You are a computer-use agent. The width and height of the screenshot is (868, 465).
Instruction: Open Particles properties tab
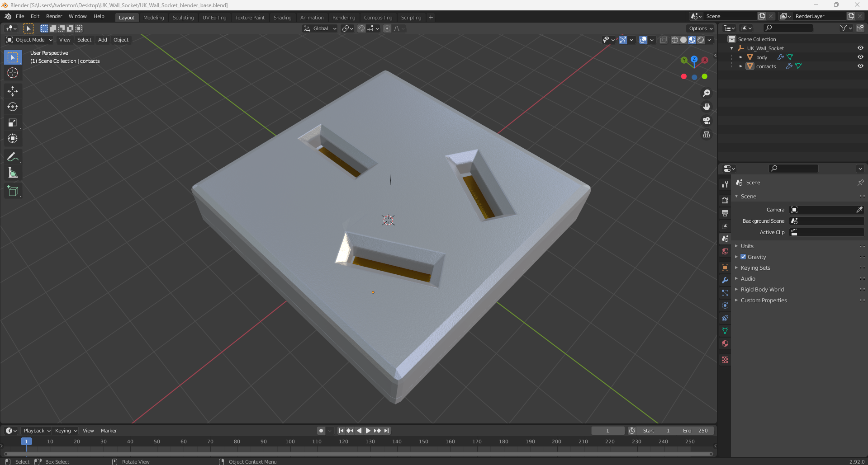click(725, 293)
